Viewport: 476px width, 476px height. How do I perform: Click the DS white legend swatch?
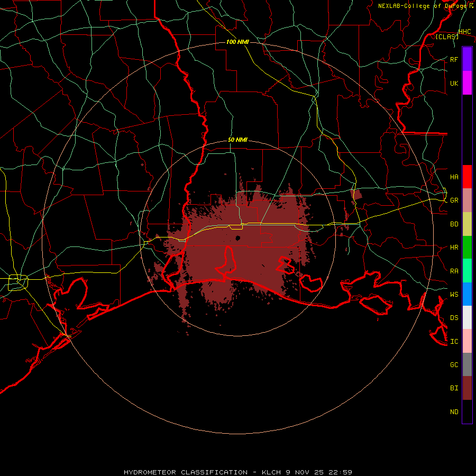pyautogui.click(x=467, y=317)
